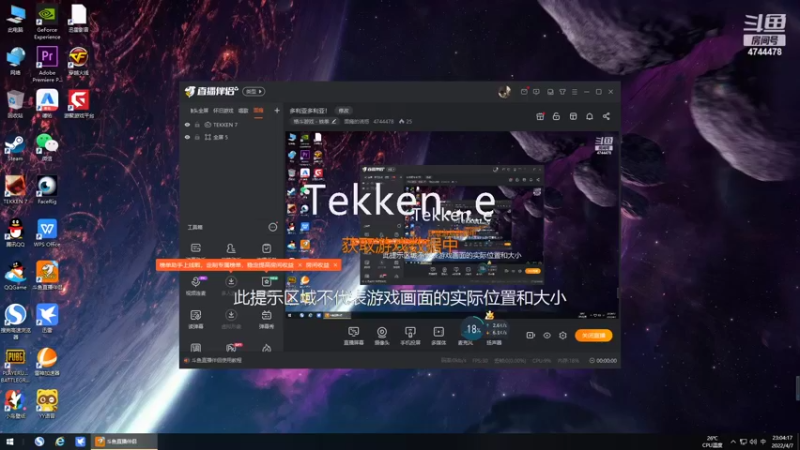This screenshot has height=450, width=800.
Task: Open the hamburger menu in title bar
Action: (x=574, y=92)
